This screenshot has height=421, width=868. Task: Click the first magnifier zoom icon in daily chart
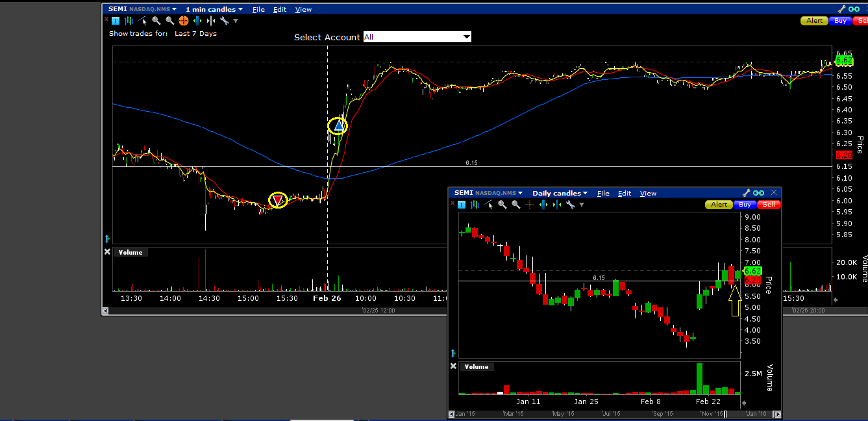point(502,205)
